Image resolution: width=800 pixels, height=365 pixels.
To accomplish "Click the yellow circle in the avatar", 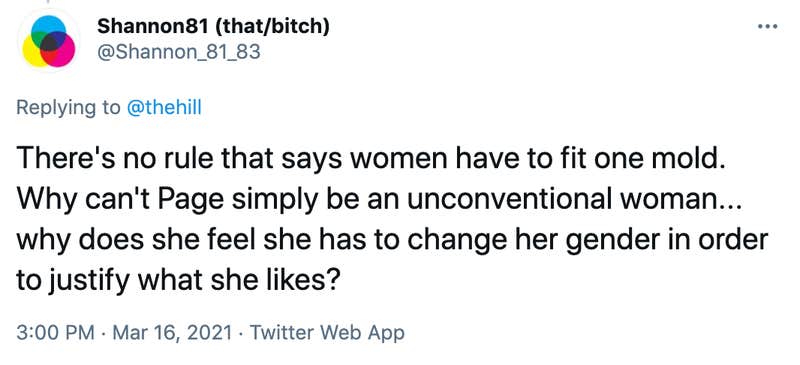I will point(36,52).
